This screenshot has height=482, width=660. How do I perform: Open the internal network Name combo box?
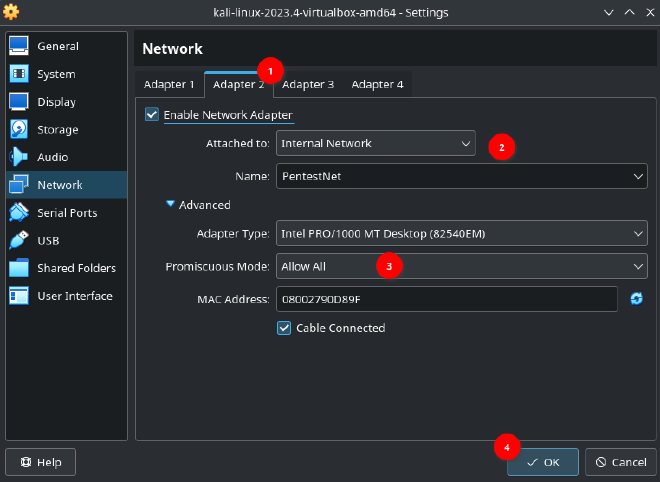click(x=462, y=176)
